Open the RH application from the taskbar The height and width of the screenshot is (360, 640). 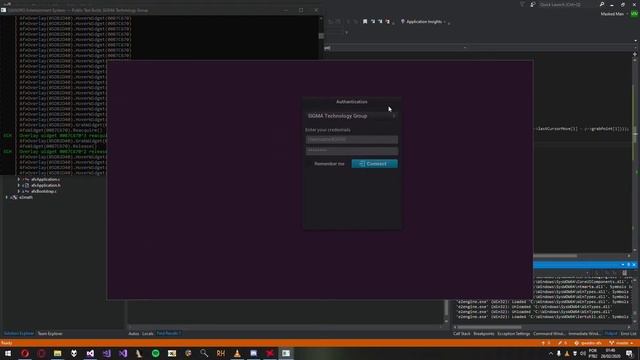point(221,353)
